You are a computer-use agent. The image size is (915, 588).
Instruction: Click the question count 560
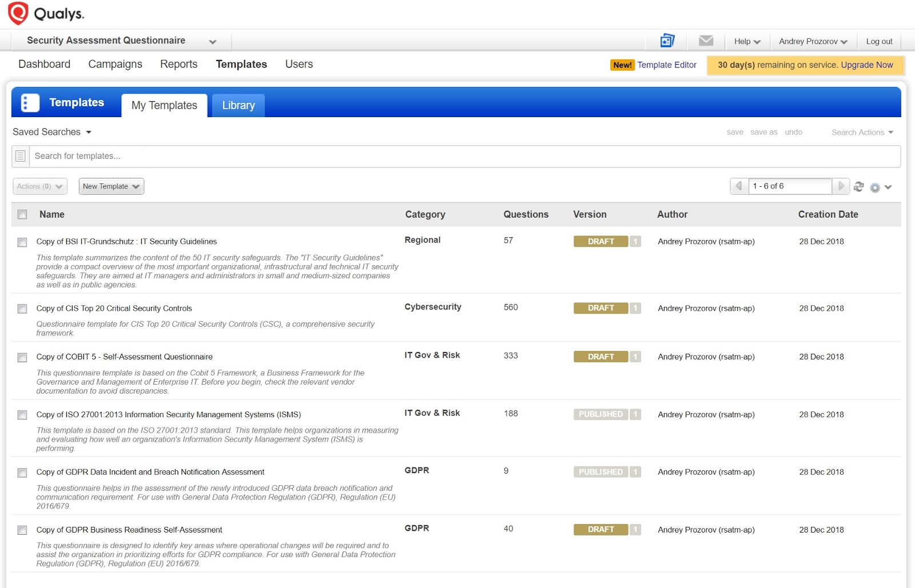[x=511, y=307]
